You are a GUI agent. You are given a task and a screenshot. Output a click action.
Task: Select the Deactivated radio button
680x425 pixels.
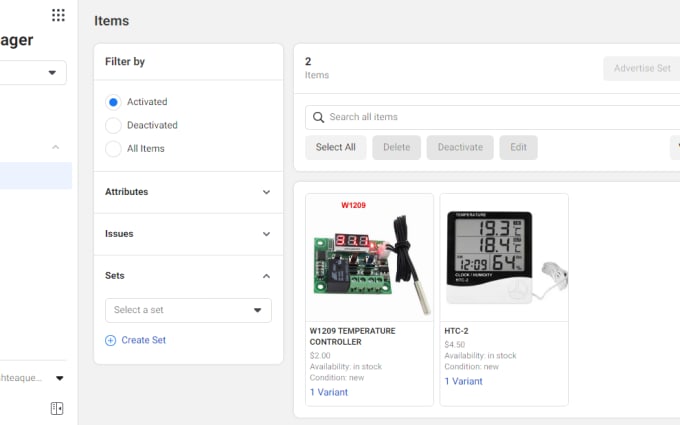pos(113,125)
